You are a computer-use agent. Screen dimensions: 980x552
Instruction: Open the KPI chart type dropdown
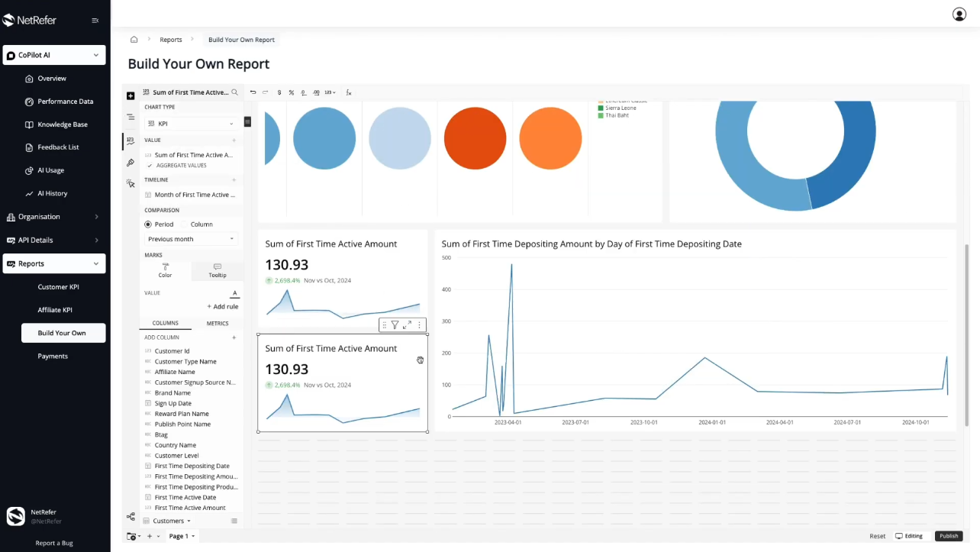tap(191, 124)
